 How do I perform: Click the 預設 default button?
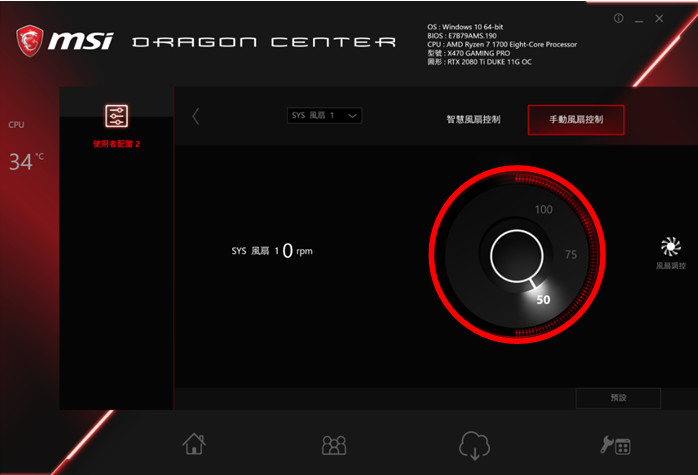tap(618, 398)
